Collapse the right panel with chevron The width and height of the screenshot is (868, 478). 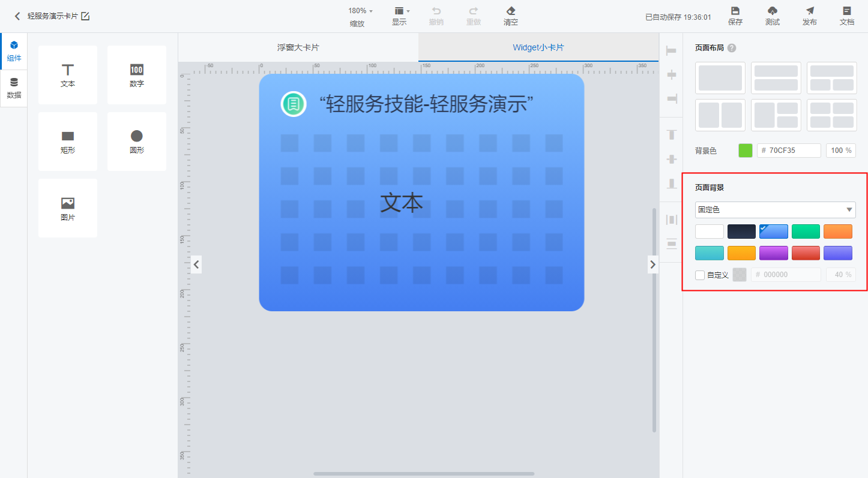point(653,263)
